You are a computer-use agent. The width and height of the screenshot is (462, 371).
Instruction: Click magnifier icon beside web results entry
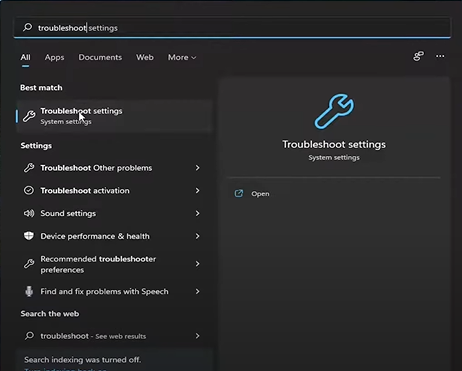(x=29, y=335)
